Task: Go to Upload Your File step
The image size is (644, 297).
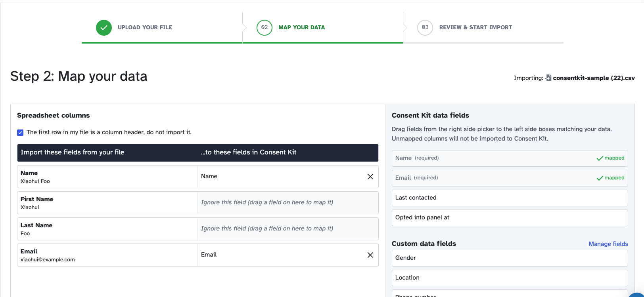Action: click(x=145, y=28)
